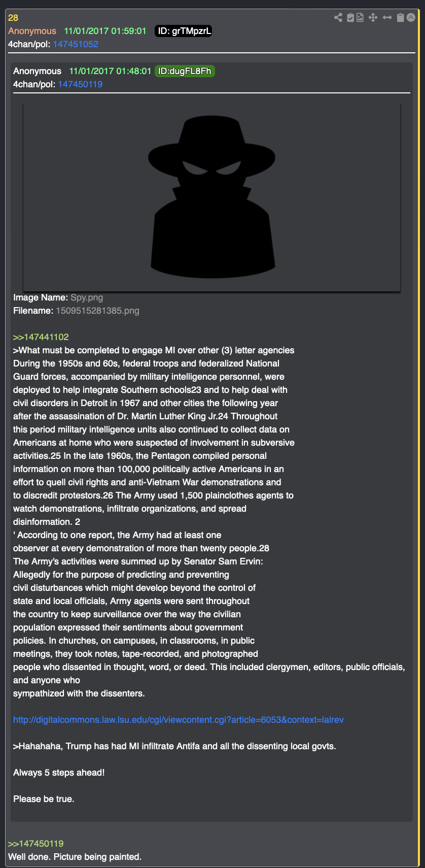Open 4chan/pol post link 147451052
Screen dimensions: 425x868
tap(76, 44)
